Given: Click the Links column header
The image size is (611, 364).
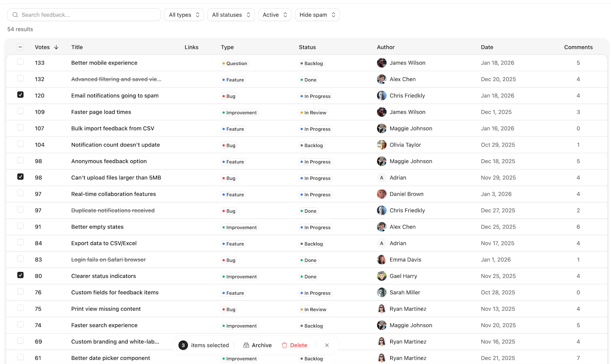Looking at the screenshot, I should click(191, 47).
